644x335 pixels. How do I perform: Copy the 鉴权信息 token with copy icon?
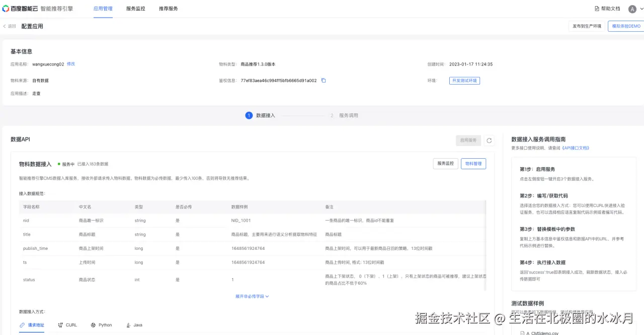pyautogui.click(x=324, y=81)
